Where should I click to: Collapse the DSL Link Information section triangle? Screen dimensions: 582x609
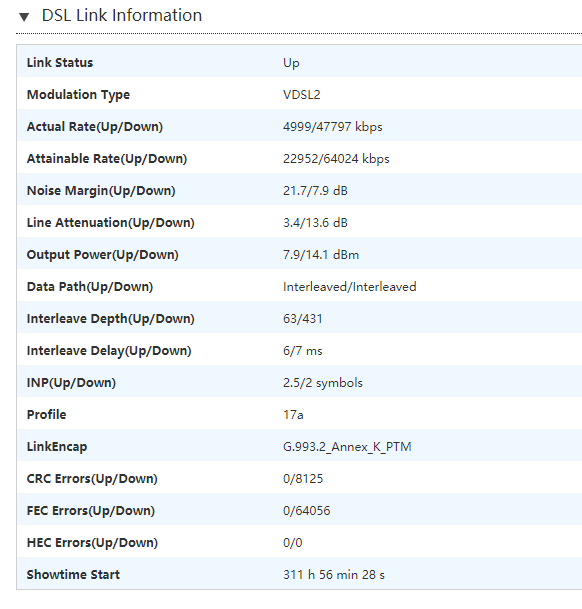click(x=24, y=17)
